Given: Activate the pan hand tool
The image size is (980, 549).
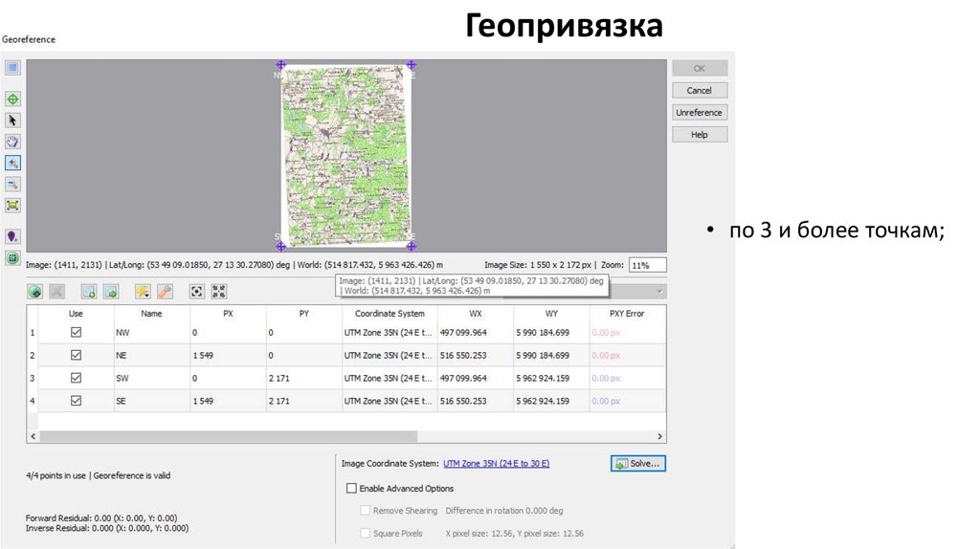Looking at the screenshot, I should [x=12, y=142].
